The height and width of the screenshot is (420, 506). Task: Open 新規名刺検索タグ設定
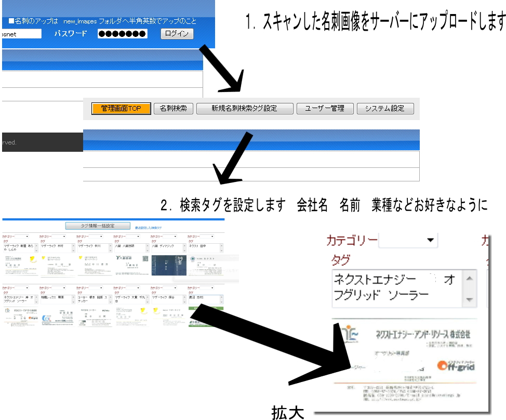(245, 109)
